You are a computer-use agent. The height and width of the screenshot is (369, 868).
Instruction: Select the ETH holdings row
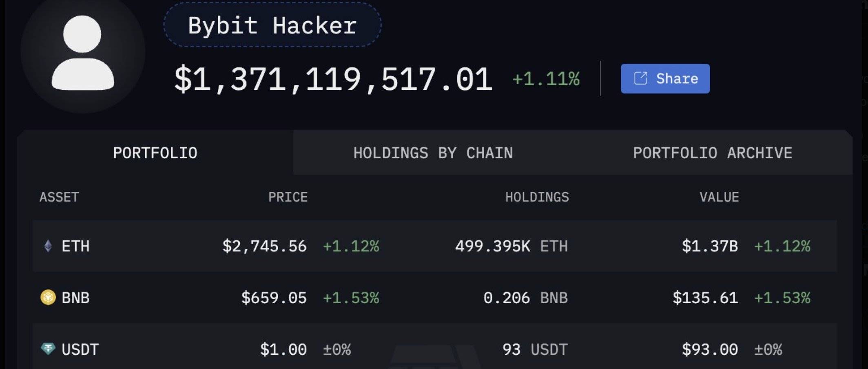pos(408,246)
